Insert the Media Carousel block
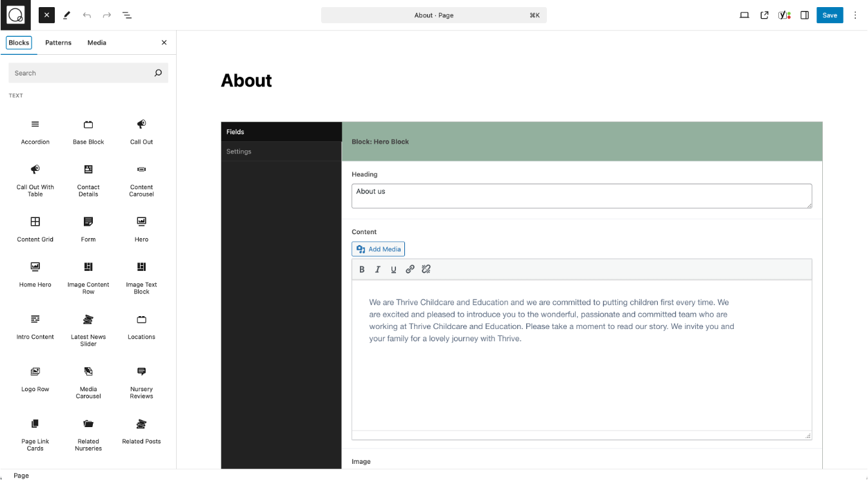 tap(88, 382)
